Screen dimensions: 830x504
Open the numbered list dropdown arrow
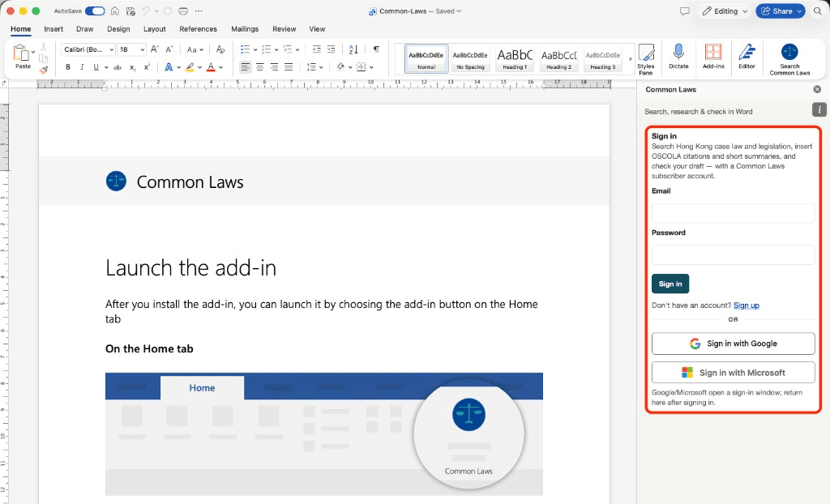(276, 49)
